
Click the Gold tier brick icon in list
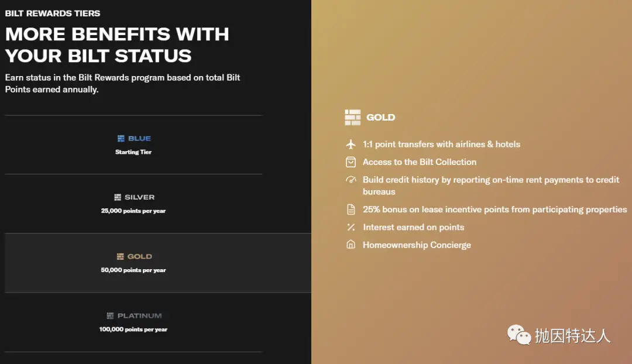click(121, 256)
